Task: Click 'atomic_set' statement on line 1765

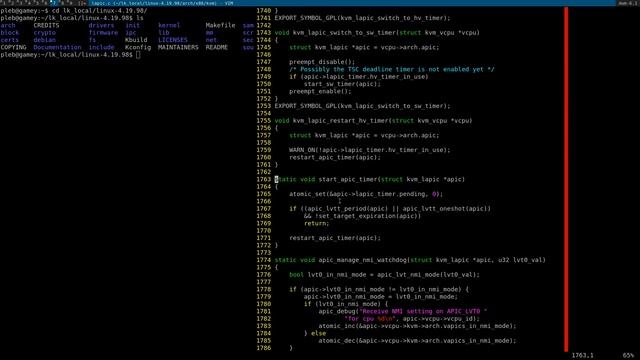Action: pyautogui.click(x=366, y=194)
